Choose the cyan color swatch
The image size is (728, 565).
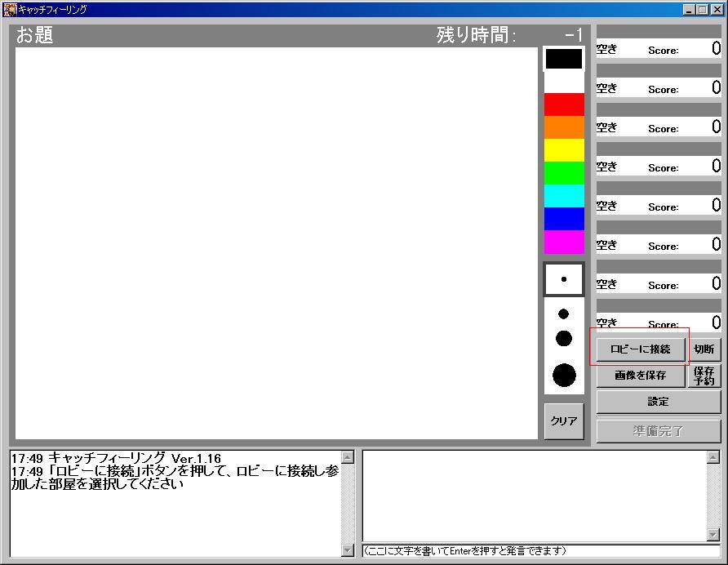(564, 196)
